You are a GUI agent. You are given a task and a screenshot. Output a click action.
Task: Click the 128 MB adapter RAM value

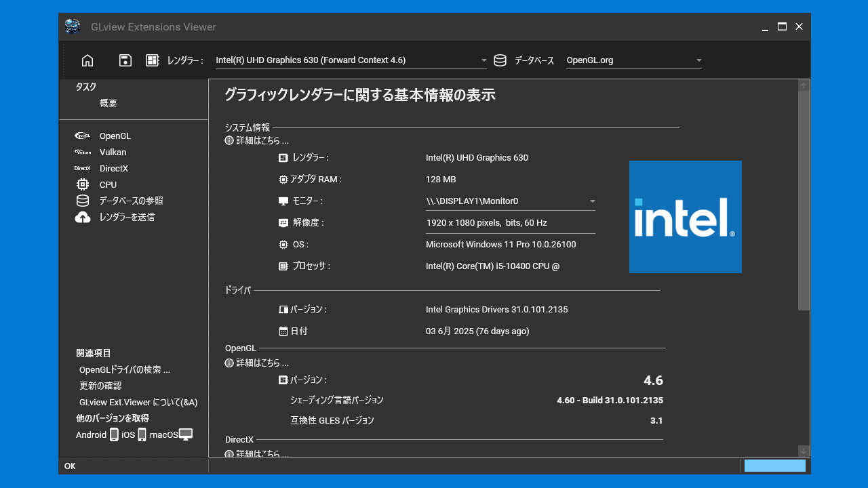tap(441, 179)
